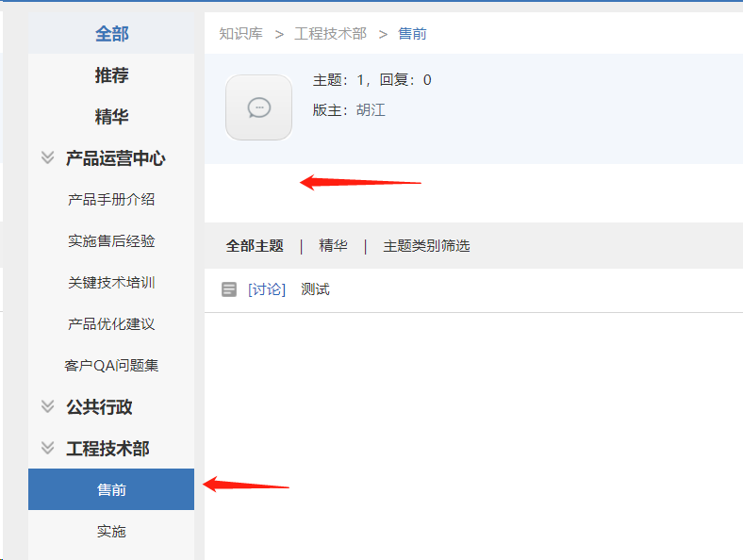Screen dimensions: 743x560
Task: Open 公共行政 category heading
Action: coord(99,406)
